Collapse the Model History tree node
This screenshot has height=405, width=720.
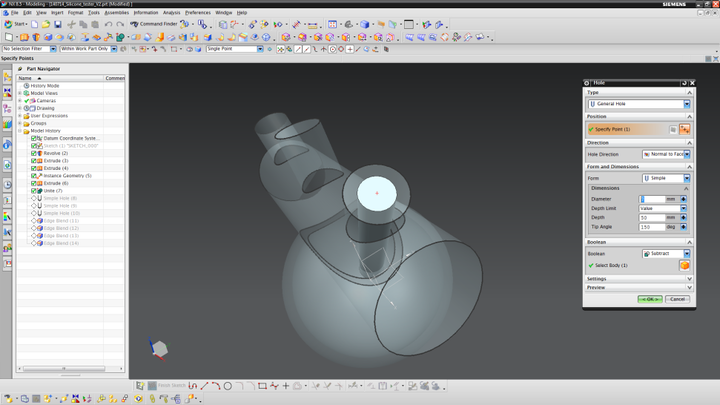20,131
